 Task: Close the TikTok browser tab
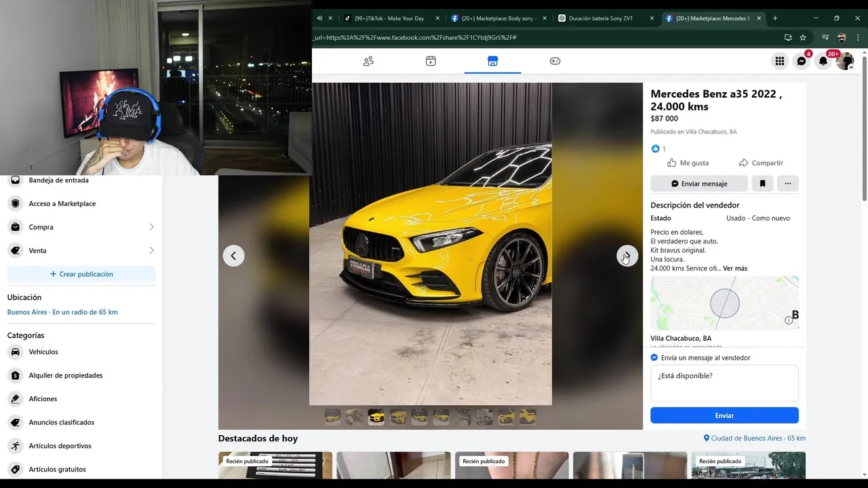tap(437, 18)
